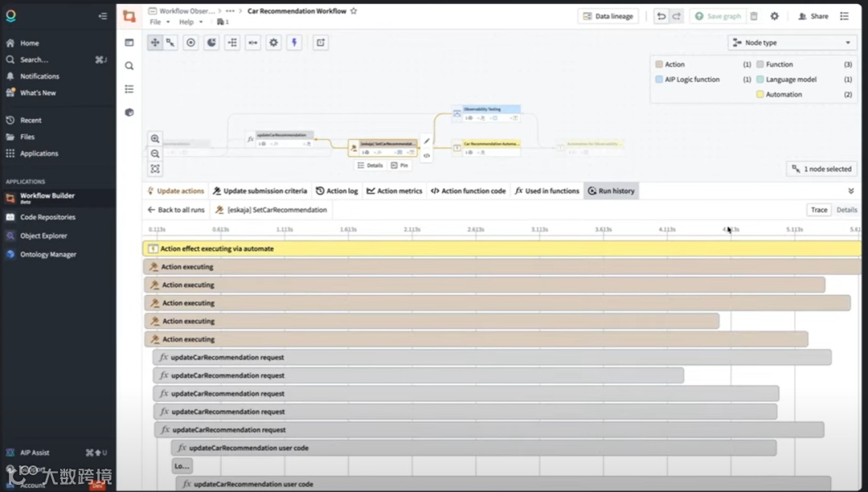Click 1 node selected indicator

pos(821,169)
